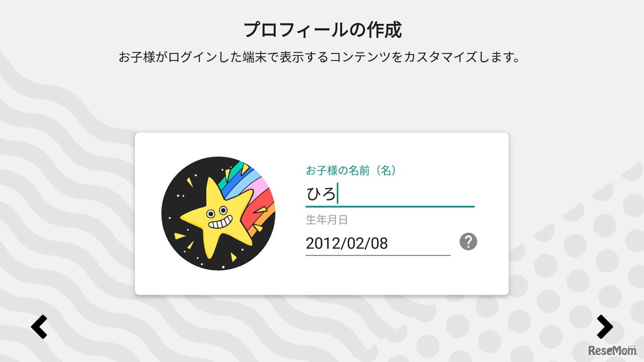Click the プロフィールの作成 heading

(322, 30)
